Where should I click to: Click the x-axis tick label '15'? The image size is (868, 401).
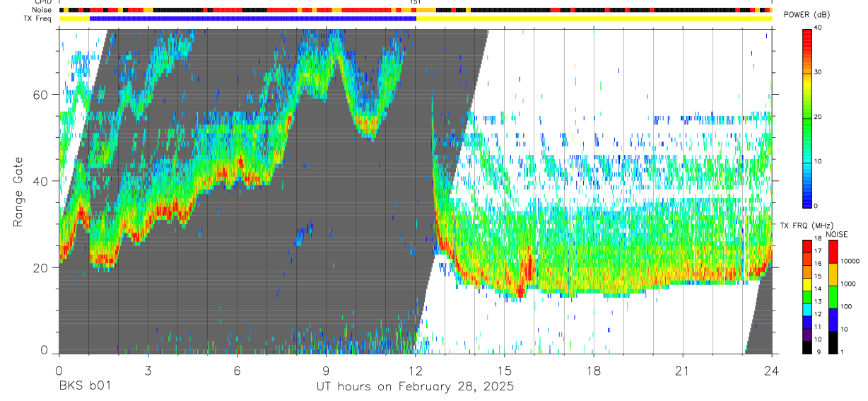(505, 371)
